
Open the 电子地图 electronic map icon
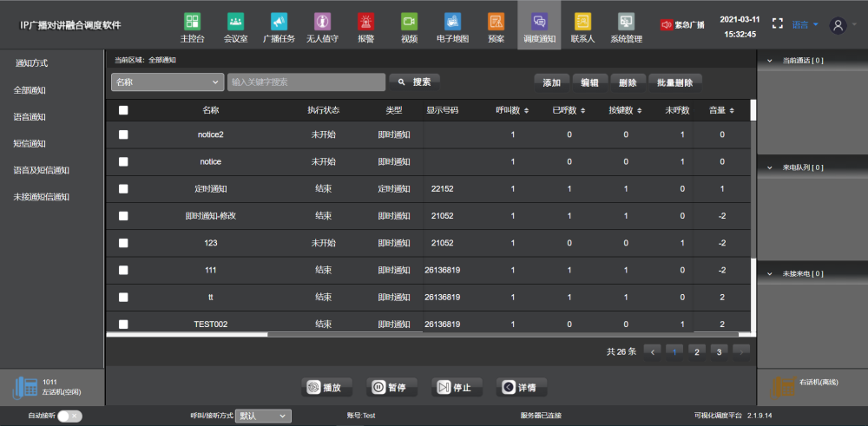(453, 22)
